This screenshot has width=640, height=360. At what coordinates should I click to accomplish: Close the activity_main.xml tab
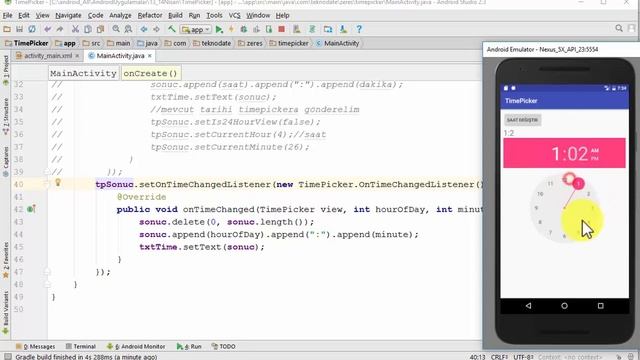click(x=77, y=56)
